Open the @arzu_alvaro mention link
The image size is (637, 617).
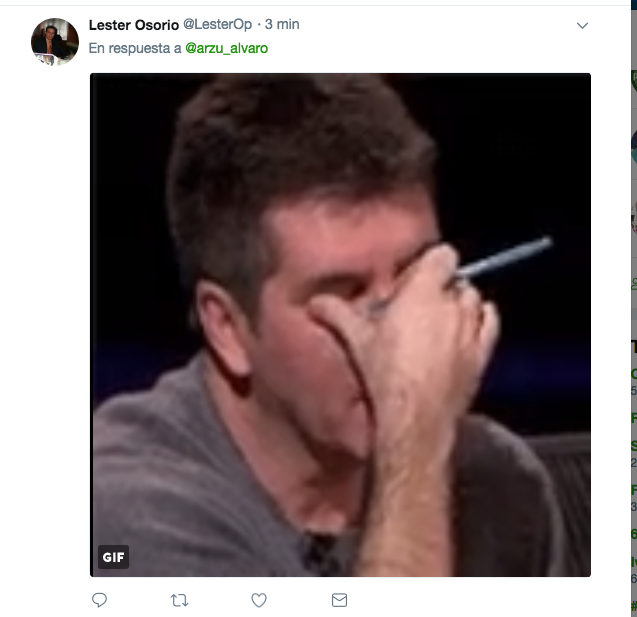[226, 48]
